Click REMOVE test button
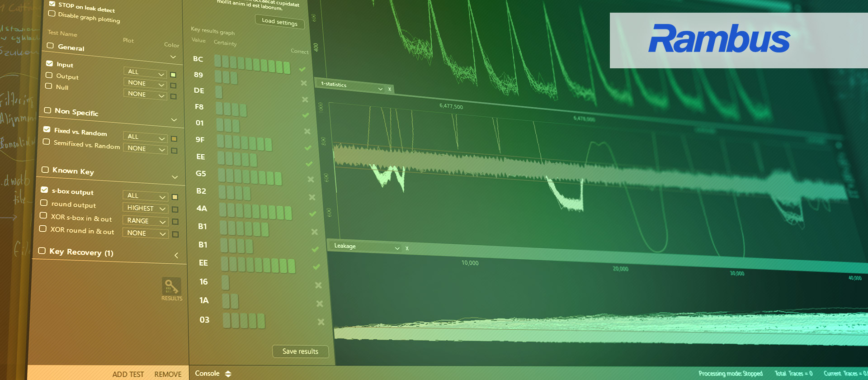 point(168,374)
